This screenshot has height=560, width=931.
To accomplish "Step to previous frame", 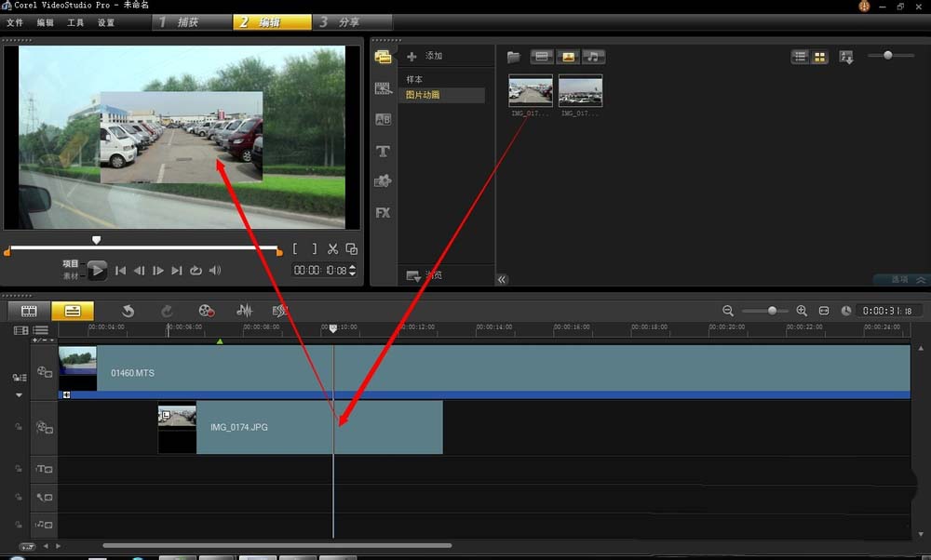I will click(140, 271).
